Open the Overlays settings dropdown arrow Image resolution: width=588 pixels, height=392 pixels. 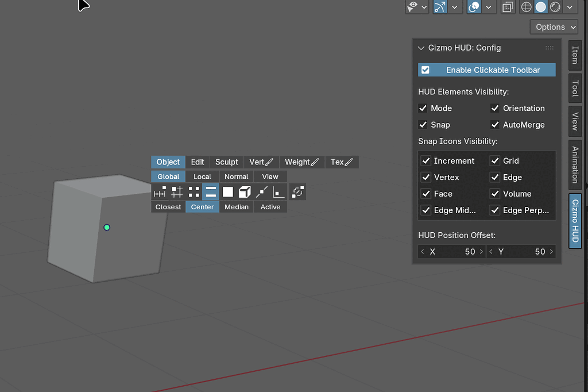point(489,7)
